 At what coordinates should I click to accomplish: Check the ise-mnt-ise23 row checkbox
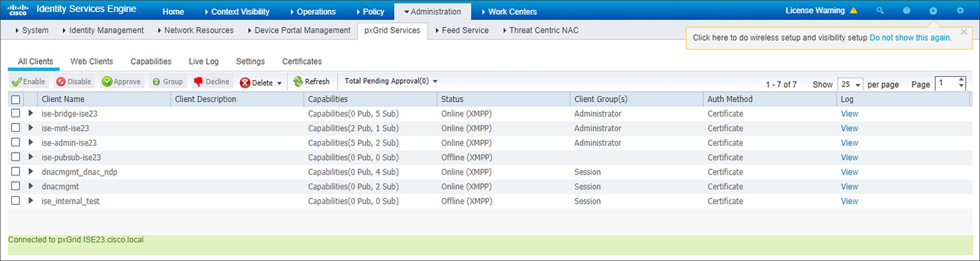click(x=16, y=128)
